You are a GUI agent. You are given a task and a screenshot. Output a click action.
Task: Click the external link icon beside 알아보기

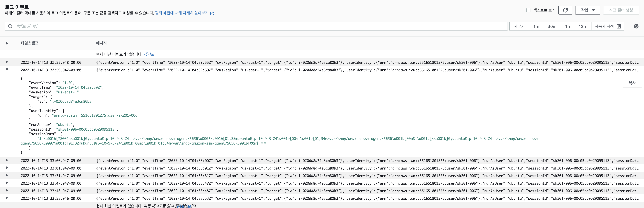pos(212,13)
